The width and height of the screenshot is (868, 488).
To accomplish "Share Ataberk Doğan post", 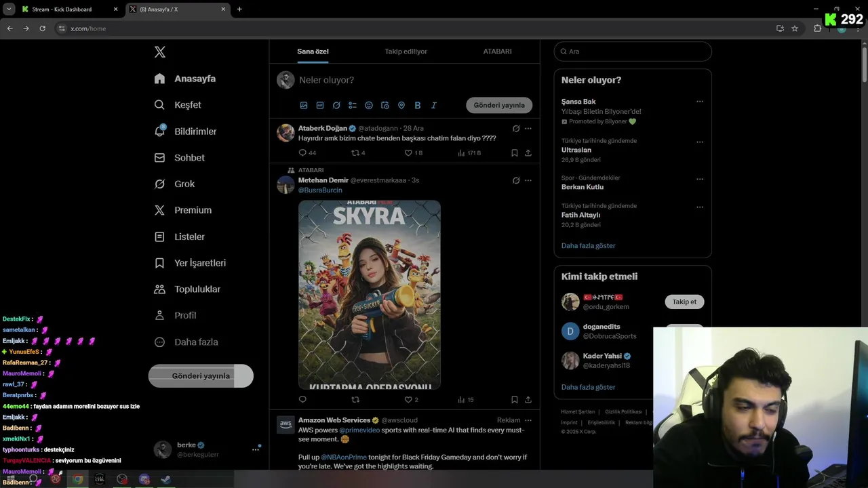I will pos(528,153).
